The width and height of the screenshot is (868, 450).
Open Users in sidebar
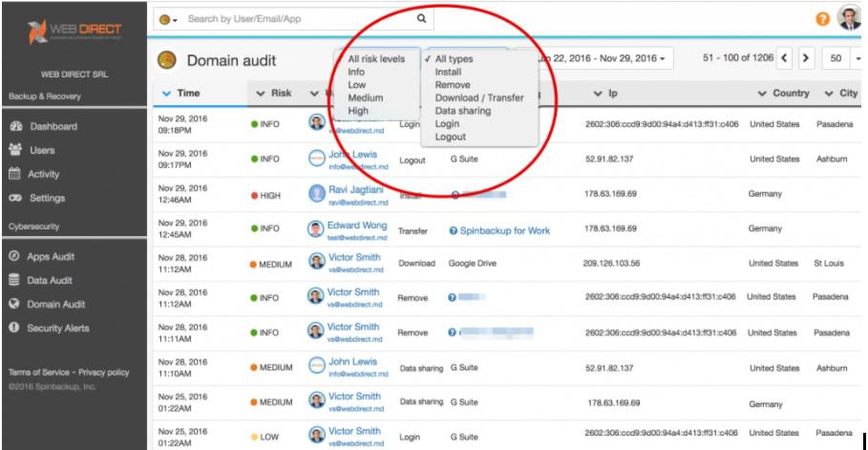coord(43,150)
